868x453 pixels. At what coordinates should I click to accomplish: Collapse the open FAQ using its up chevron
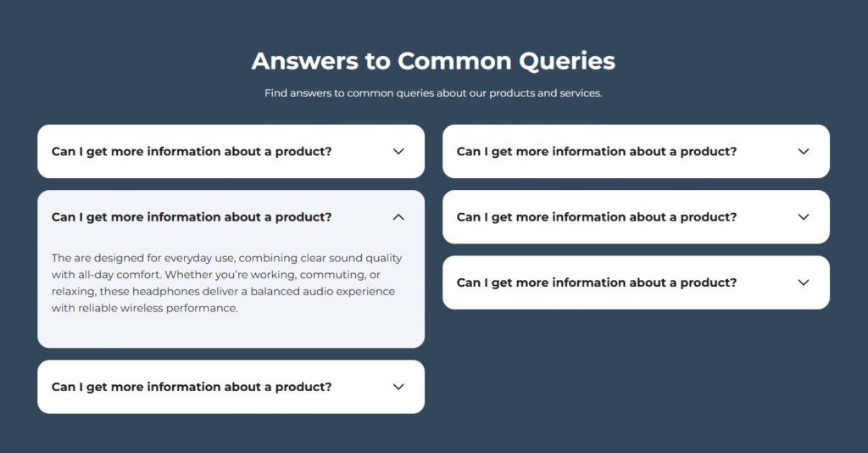point(398,217)
